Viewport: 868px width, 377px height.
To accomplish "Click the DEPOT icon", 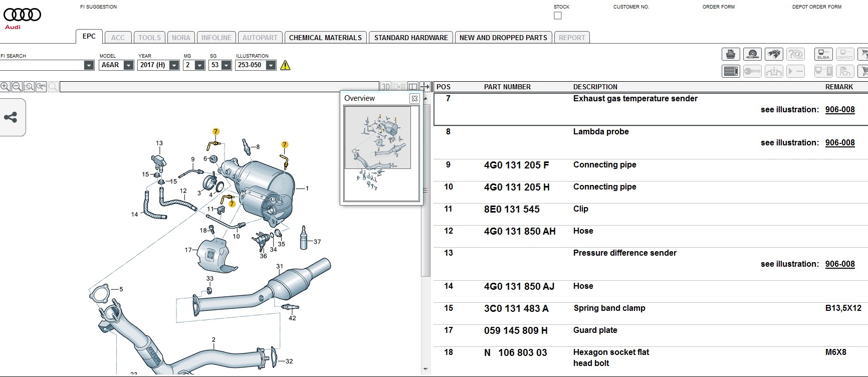I will tap(845, 54).
